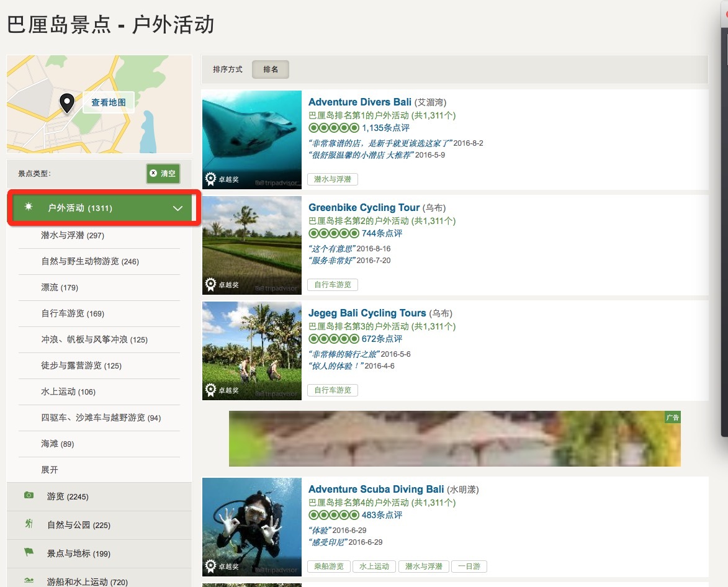Click the 广告 banner advertisement image
This screenshot has height=587, width=728.
[455, 439]
